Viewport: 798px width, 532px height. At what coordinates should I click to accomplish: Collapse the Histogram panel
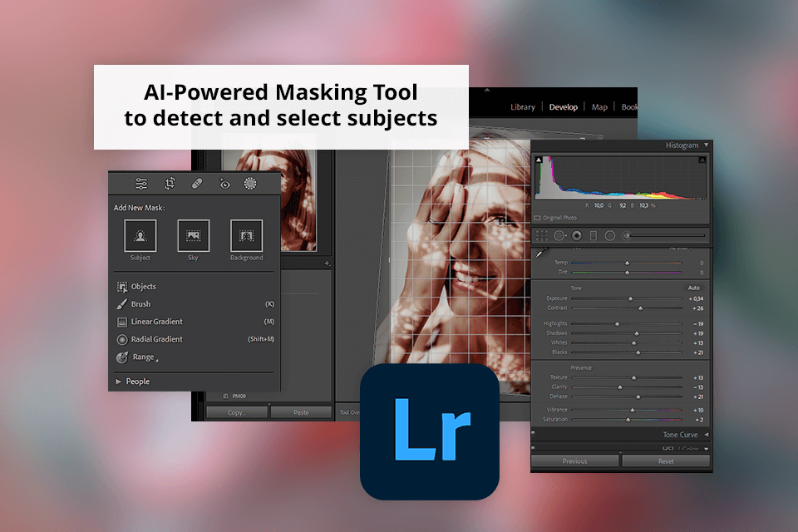click(x=706, y=145)
